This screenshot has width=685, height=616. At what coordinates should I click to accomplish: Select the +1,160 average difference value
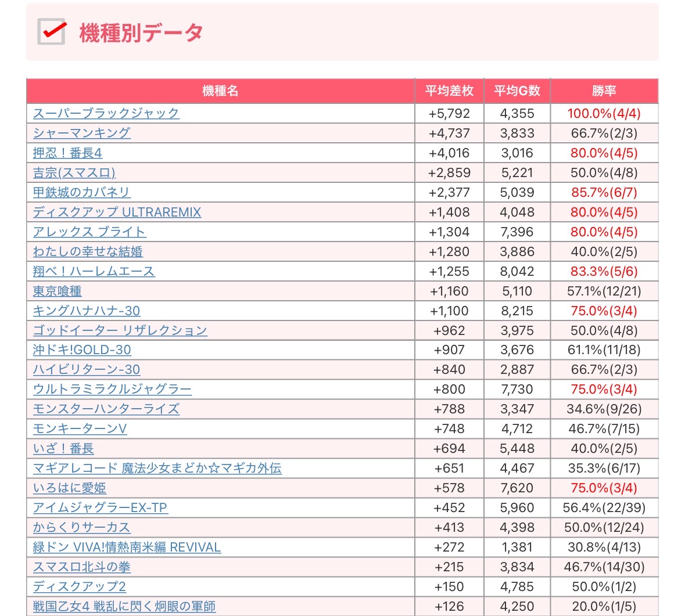449,291
